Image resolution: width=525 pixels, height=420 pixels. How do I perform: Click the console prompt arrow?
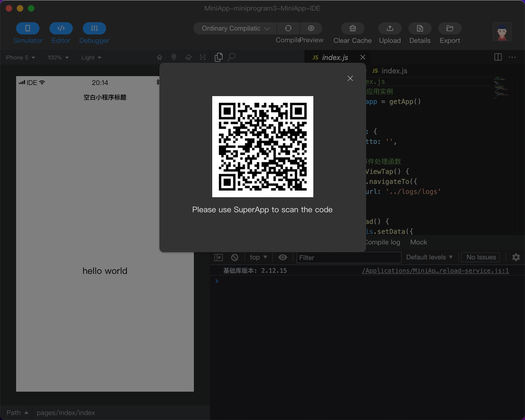coord(217,281)
